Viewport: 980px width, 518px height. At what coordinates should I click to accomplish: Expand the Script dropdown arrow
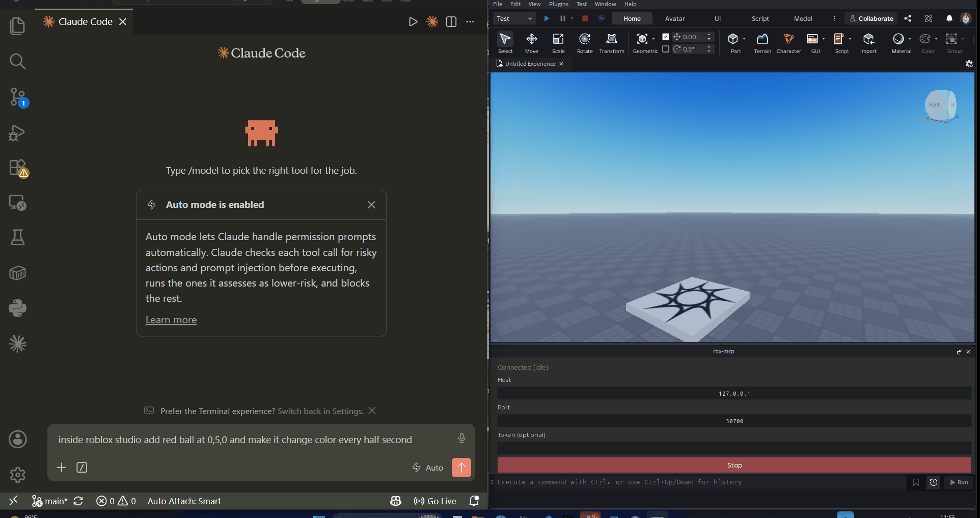[x=850, y=39]
